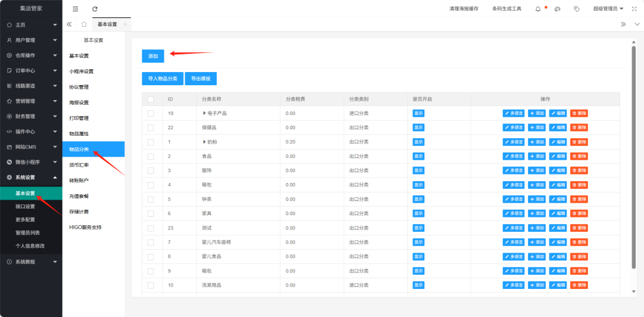The height and width of the screenshot is (317, 644).
Task: Open the 超级管理员 user dropdown
Action: [608, 8]
